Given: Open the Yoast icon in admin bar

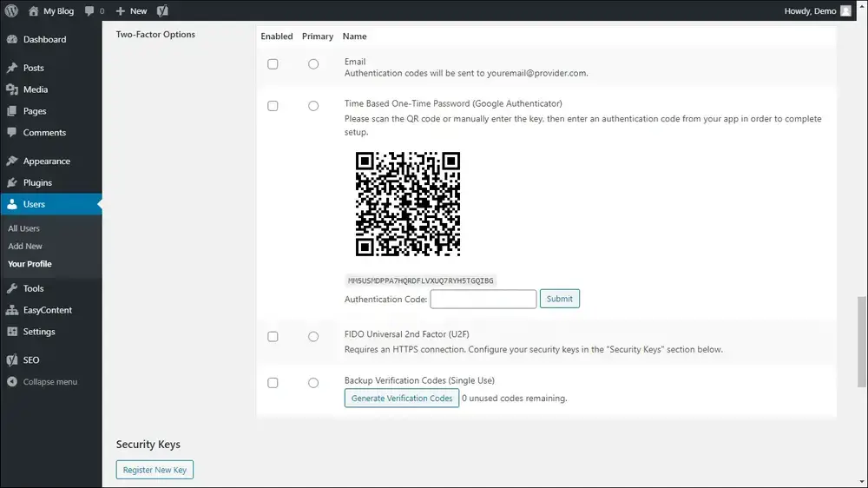Looking at the screenshot, I should (162, 10).
